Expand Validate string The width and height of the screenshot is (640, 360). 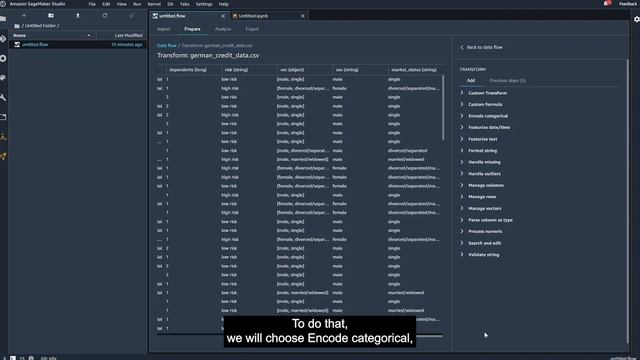483,255
